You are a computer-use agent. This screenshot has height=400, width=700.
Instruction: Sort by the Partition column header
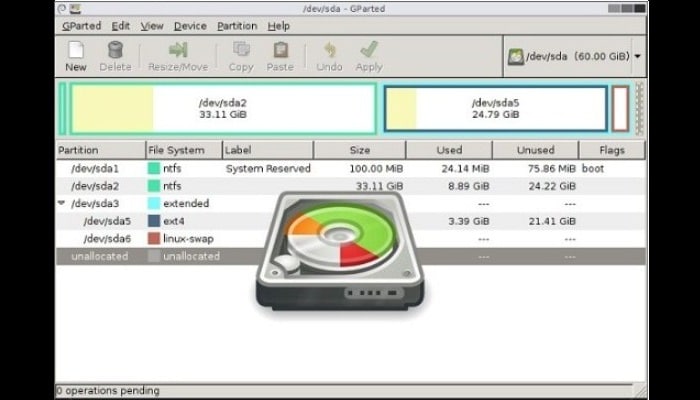click(101, 150)
